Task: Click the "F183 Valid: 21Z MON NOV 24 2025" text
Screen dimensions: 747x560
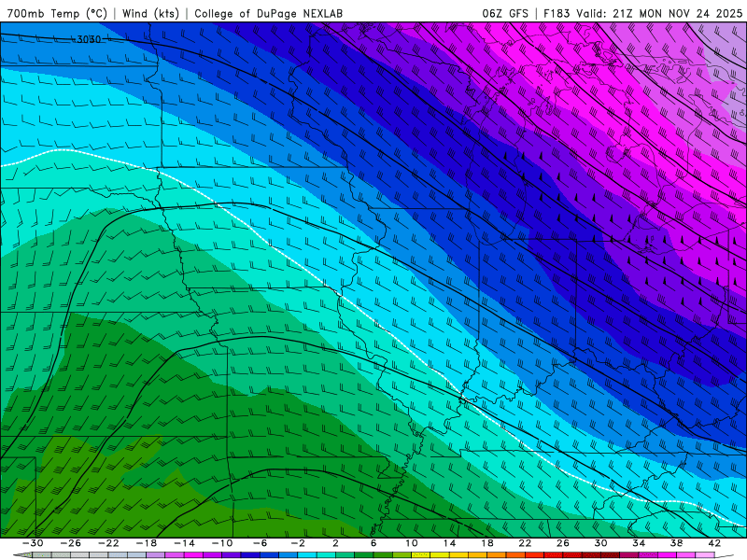Action: click(642, 13)
